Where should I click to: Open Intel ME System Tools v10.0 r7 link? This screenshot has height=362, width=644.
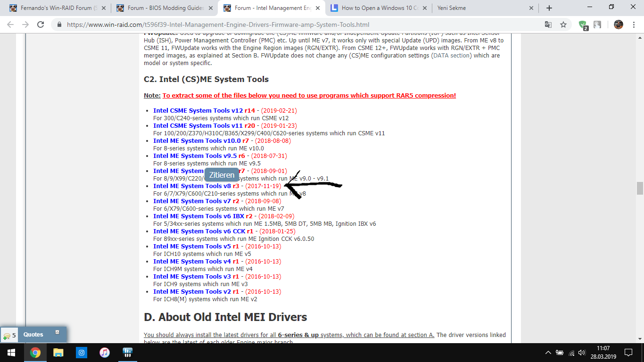[201, 141]
